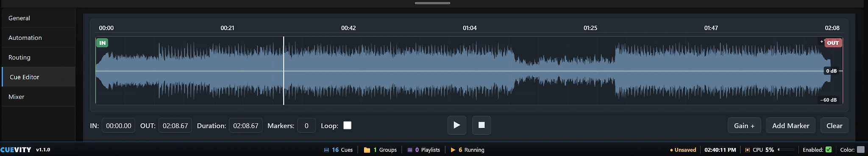
Task: Click the CPU usage meter bar
Action: point(786,150)
